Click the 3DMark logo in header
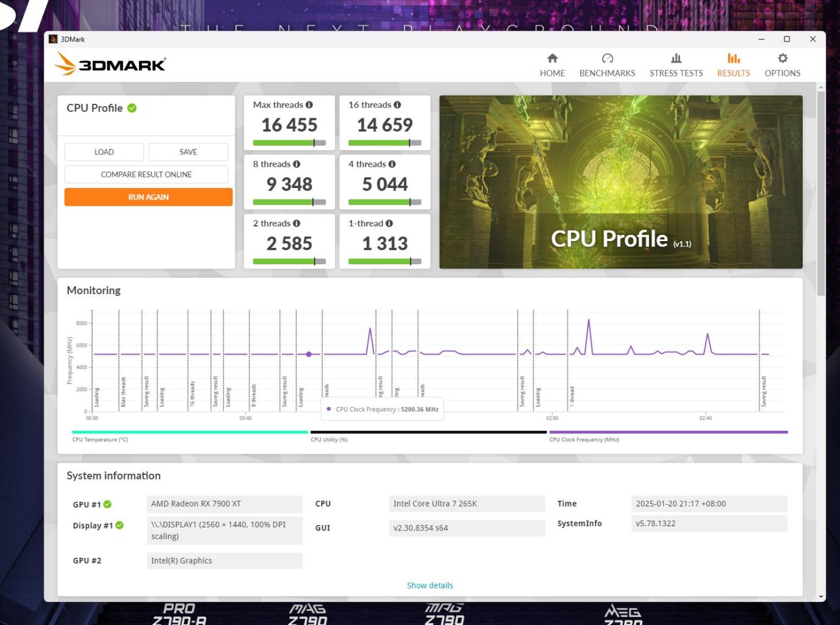Image resolution: width=840 pixels, height=625 pixels. click(x=110, y=63)
